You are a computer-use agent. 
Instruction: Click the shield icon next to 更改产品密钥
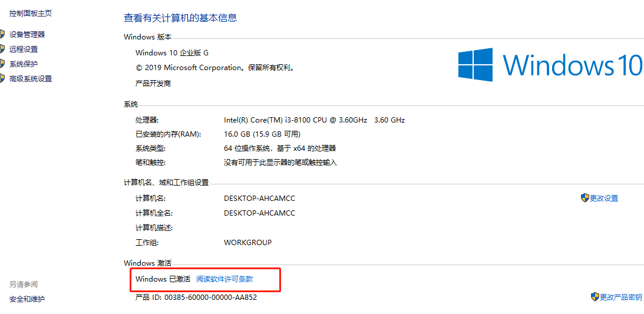[x=595, y=296]
